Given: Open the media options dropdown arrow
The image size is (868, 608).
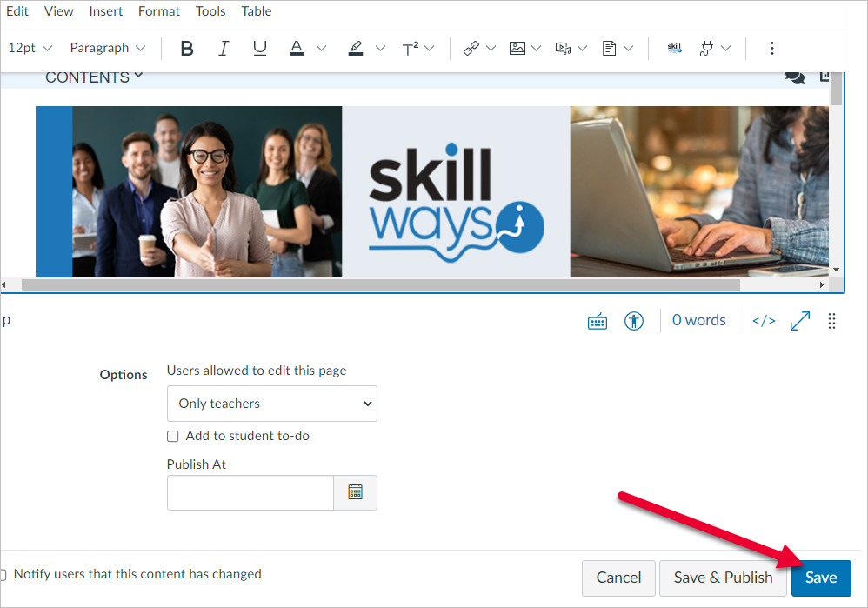Looking at the screenshot, I should click(x=583, y=49).
